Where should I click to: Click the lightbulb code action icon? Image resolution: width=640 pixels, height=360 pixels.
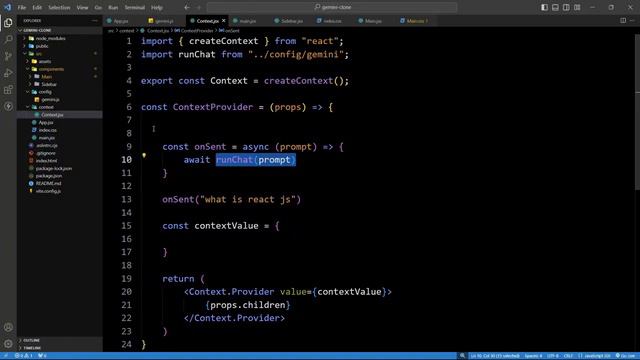point(144,155)
